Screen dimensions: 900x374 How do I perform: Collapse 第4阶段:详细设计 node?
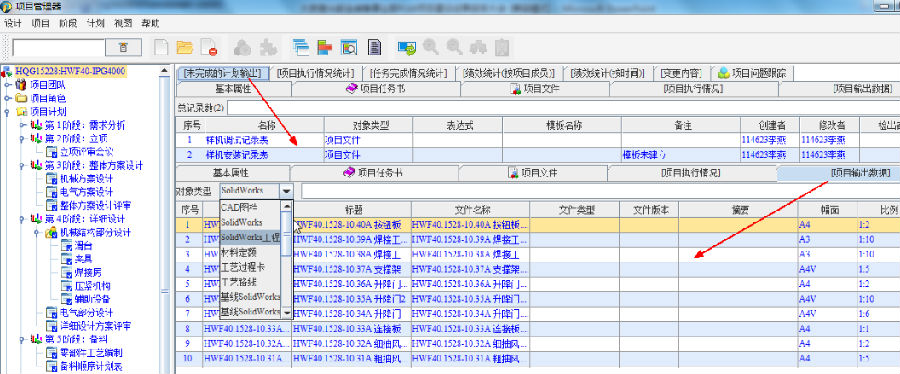pos(22,219)
